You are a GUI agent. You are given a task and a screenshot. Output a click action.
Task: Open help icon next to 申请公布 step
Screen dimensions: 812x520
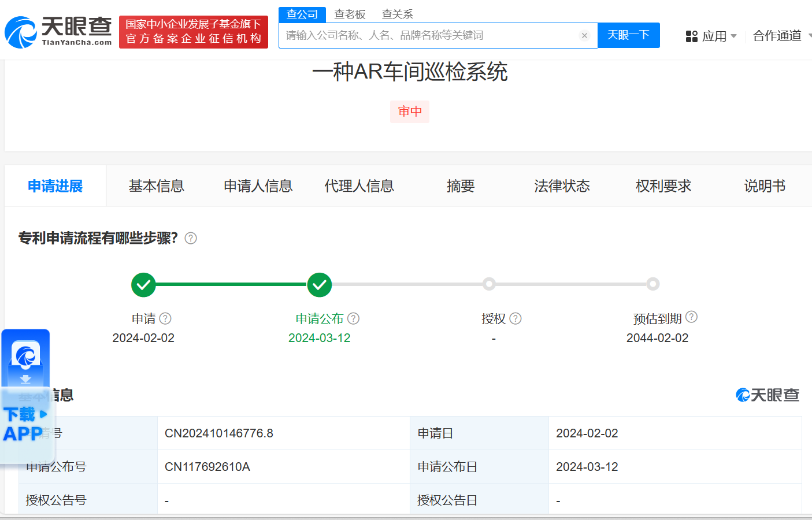click(x=353, y=318)
